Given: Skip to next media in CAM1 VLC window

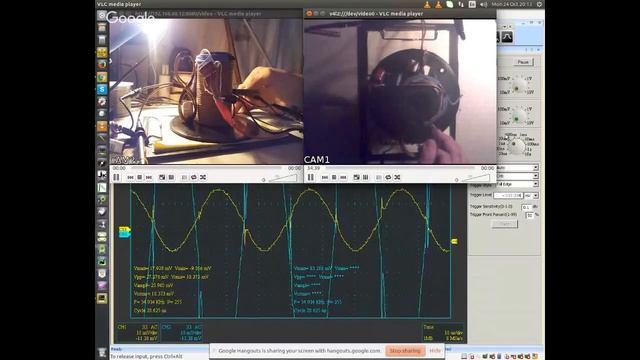Looking at the screenshot, I should [343, 177].
